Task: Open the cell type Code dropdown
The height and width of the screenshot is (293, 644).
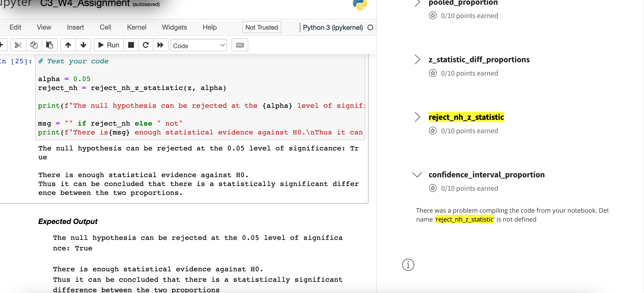Action: (x=199, y=46)
